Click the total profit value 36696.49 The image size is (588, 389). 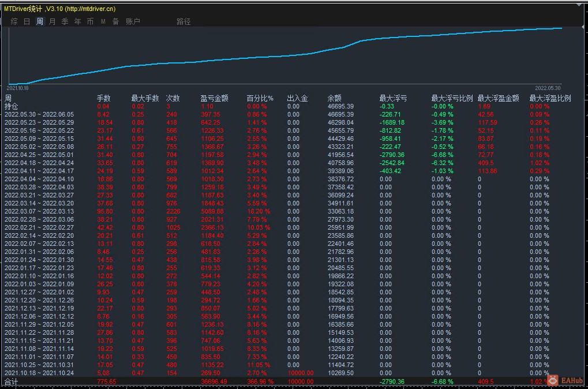(214, 381)
